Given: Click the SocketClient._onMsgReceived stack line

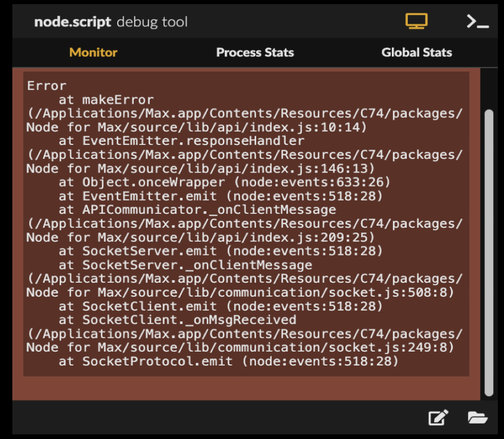Looking at the screenshot, I should coord(177,320).
